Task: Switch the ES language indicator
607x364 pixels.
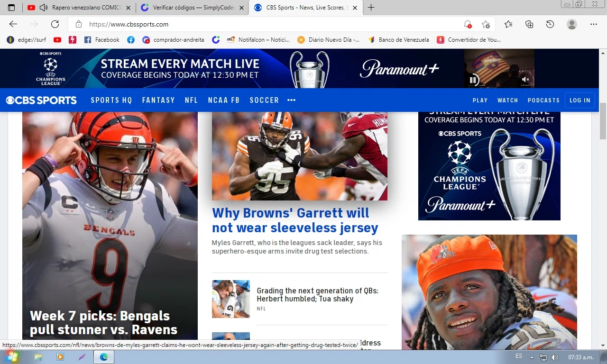Action: coord(519,356)
